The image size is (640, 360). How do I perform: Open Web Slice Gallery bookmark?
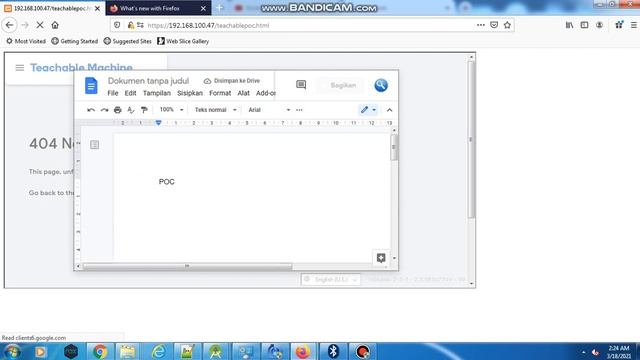(x=183, y=41)
